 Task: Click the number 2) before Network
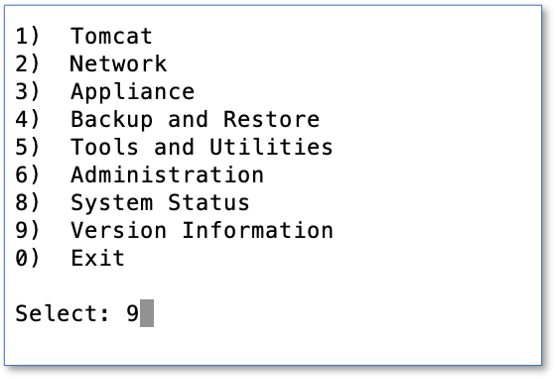(x=27, y=64)
